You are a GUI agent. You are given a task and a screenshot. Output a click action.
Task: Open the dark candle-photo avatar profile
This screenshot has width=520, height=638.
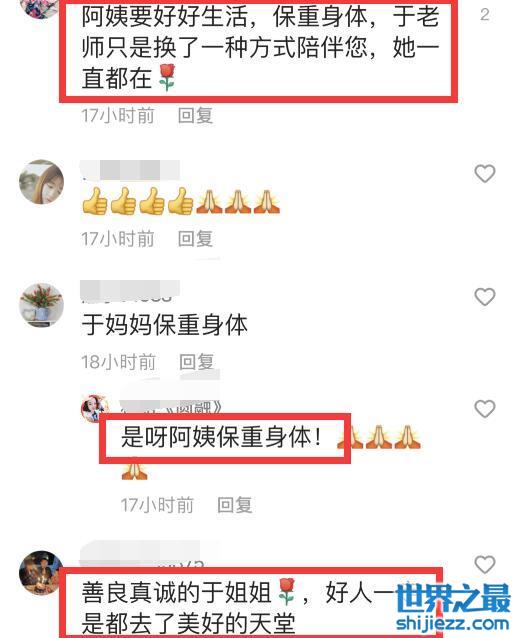tap(41, 572)
